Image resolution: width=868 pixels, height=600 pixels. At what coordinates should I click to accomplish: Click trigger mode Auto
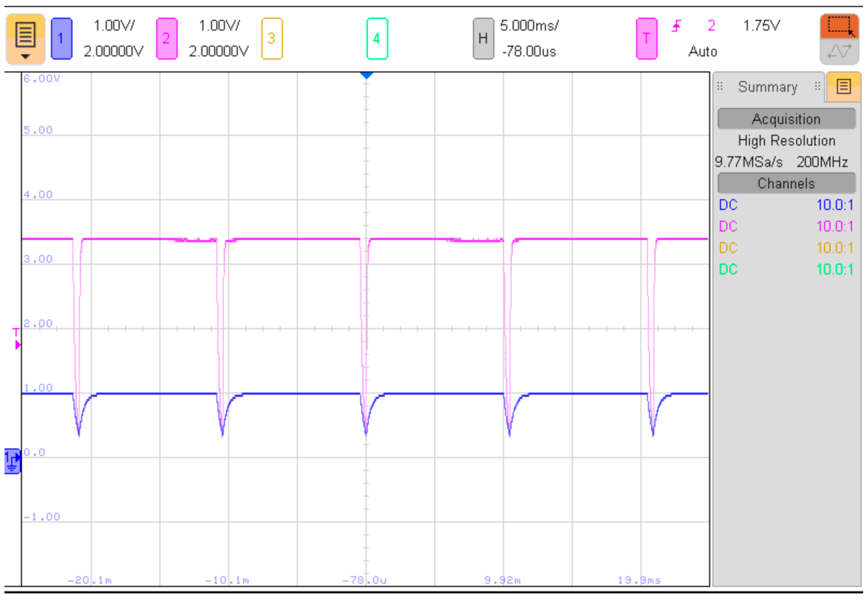click(x=703, y=51)
